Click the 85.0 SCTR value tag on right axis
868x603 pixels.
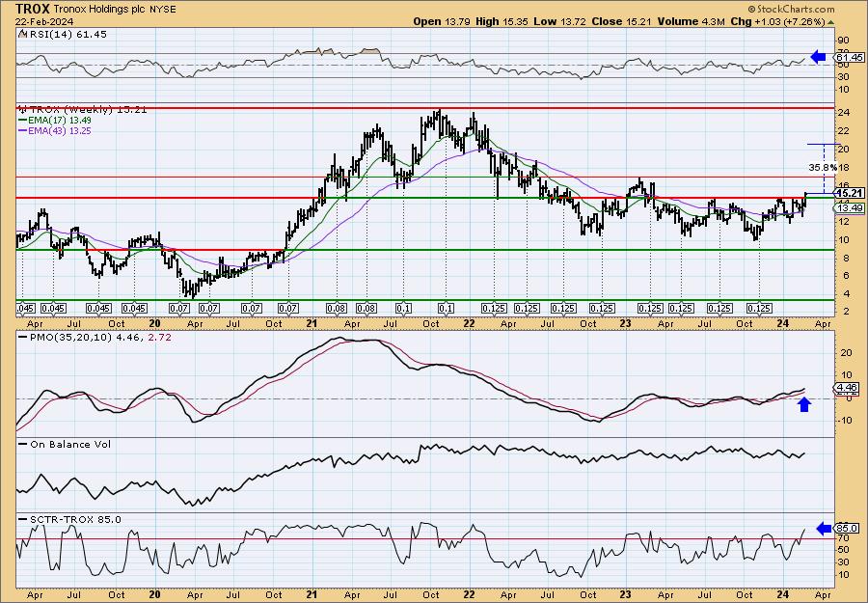pyautogui.click(x=848, y=529)
